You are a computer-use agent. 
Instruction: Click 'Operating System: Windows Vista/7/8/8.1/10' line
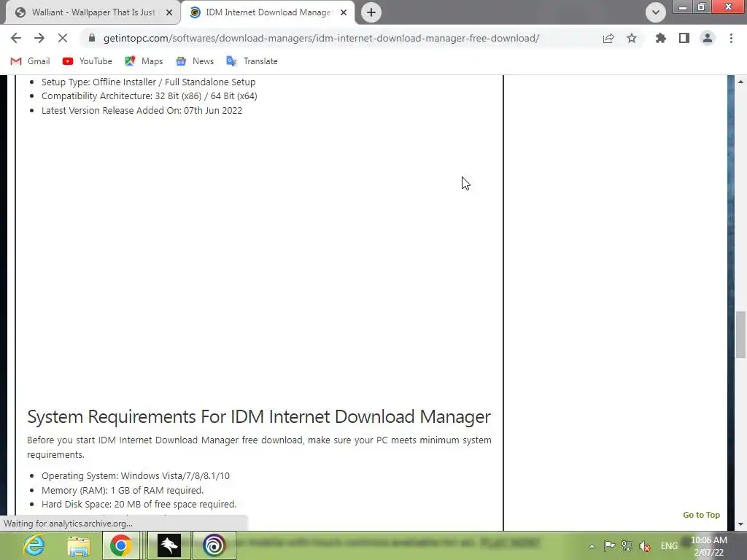pyautogui.click(x=135, y=475)
